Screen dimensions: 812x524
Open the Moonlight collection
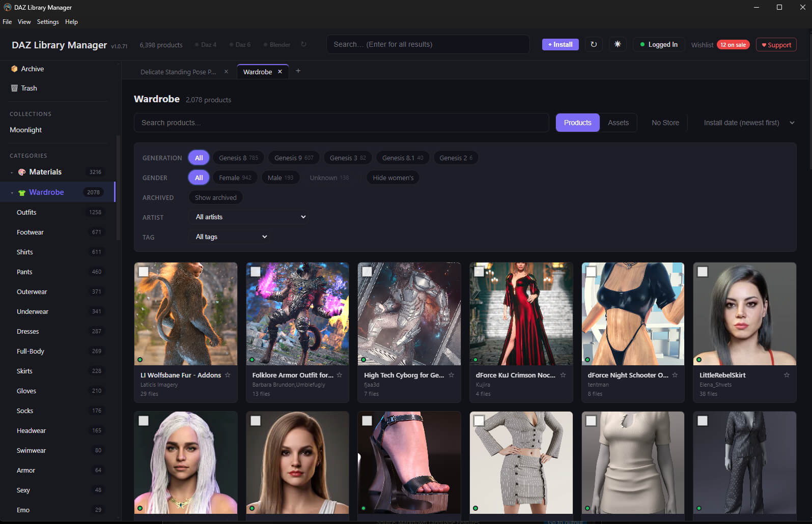coord(26,130)
